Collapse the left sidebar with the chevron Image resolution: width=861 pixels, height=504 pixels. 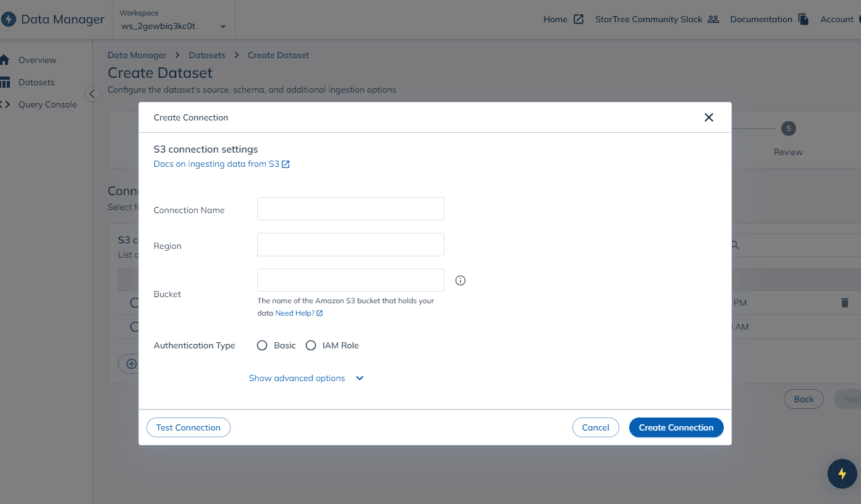[91, 93]
